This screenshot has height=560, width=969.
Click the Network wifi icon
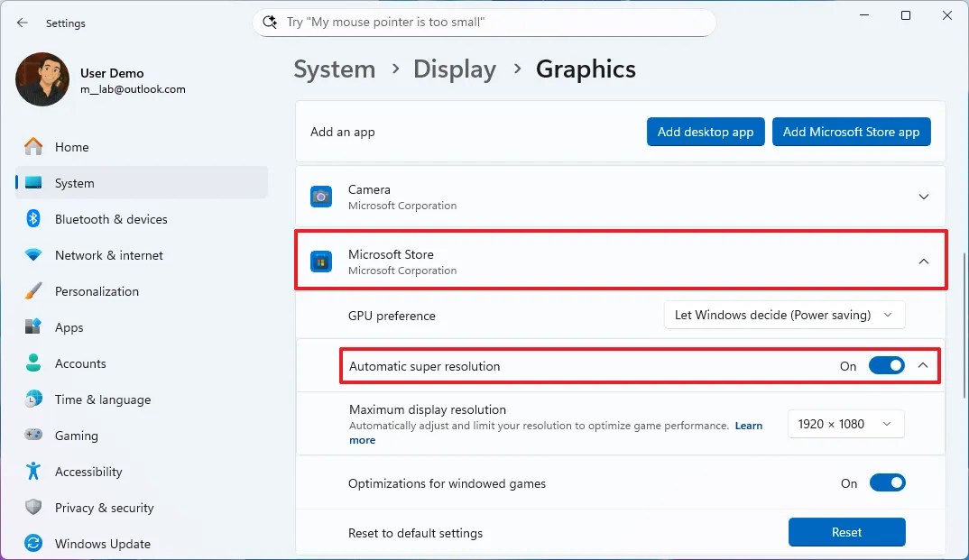pyautogui.click(x=33, y=254)
